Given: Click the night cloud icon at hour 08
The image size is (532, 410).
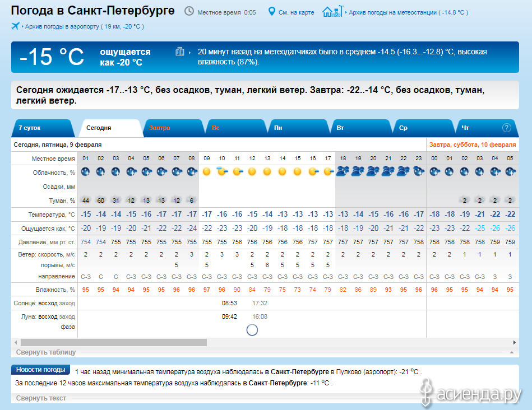Looking at the screenshot, I should [x=192, y=171].
